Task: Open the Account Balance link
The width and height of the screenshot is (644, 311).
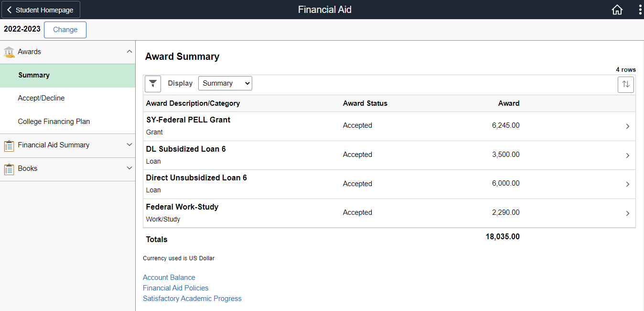Action: (x=169, y=278)
